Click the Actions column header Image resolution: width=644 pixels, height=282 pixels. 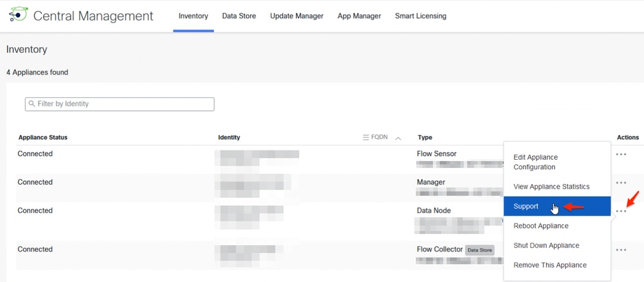point(628,138)
